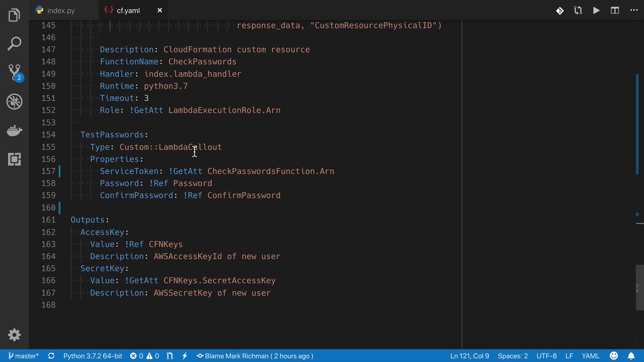This screenshot has width=644, height=362.
Task: Open Source Control panel icon
Action: coord(14,72)
